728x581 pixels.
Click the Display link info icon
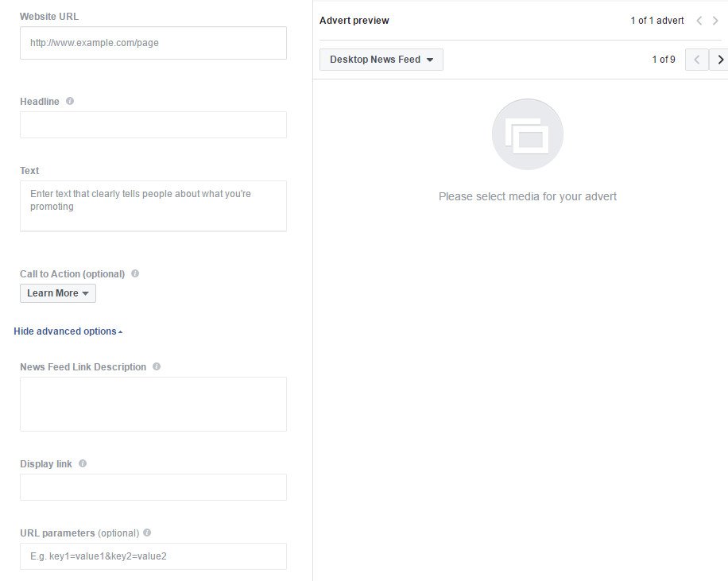point(83,463)
